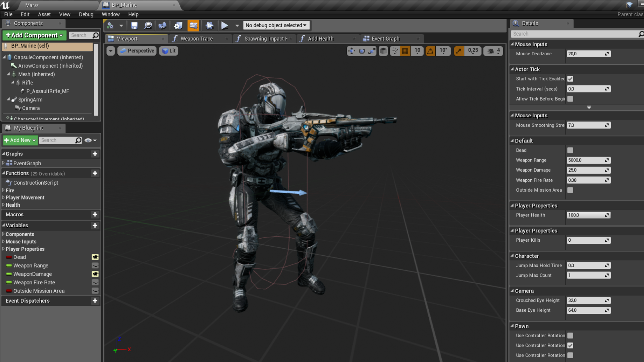Image resolution: width=644 pixels, height=362 pixels.
Task: Expand advanced Actor Tick options arrow
Action: (x=589, y=107)
